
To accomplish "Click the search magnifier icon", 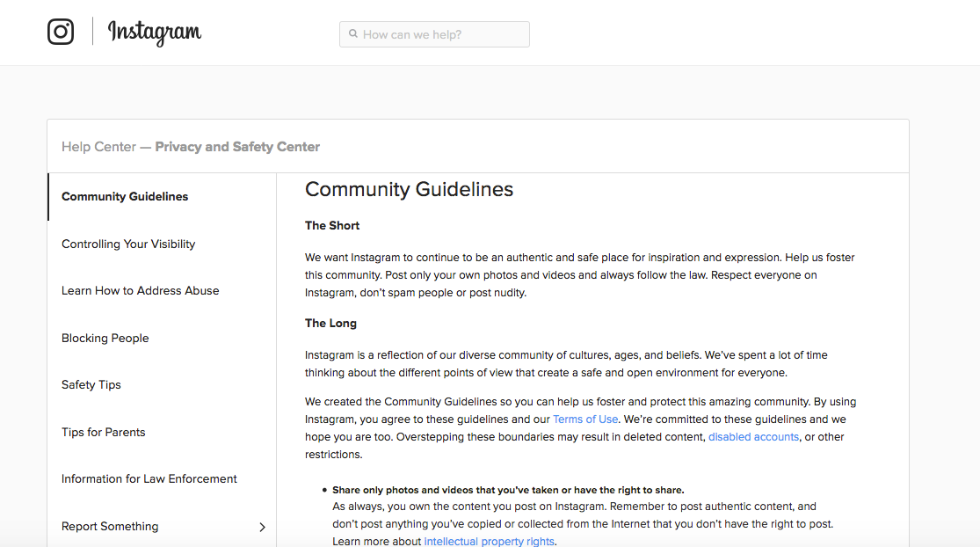I will (x=353, y=33).
